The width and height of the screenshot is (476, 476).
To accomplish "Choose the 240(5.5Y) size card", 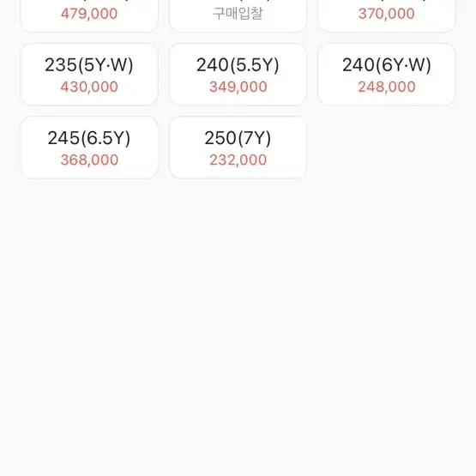I will pyautogui.click(x=238, y=75).
